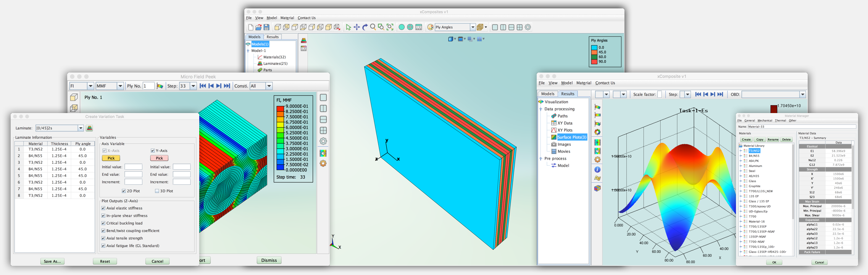Open the Ply Angles dropdown
This screenshot has width=868, height=275.
(x=473, y=27)
